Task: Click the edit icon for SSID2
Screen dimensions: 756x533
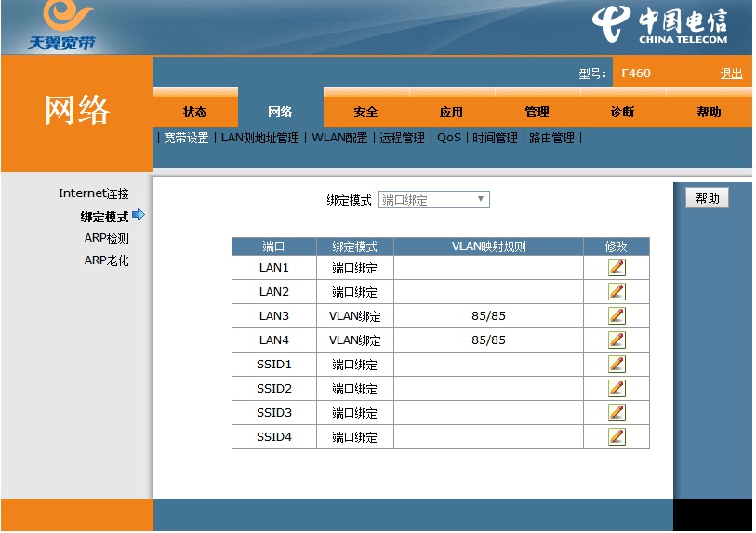Action: click(616, 388)
